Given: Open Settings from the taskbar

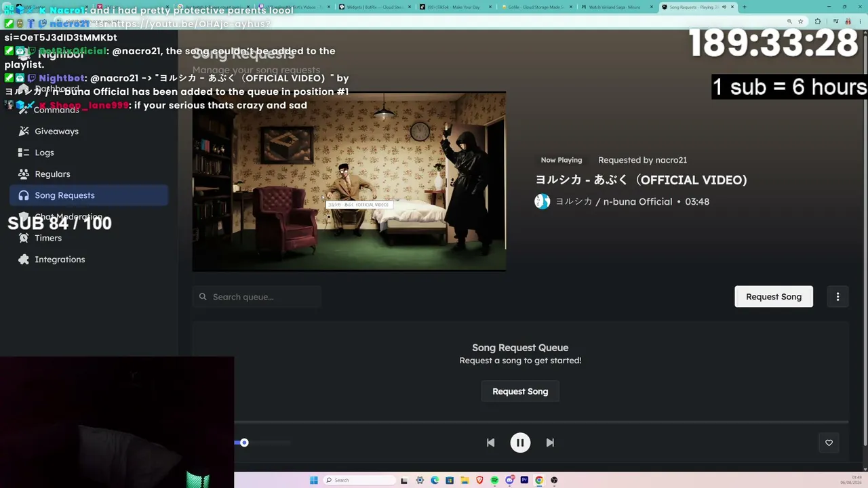Looking at the screenshot, I should pos(420,481).
